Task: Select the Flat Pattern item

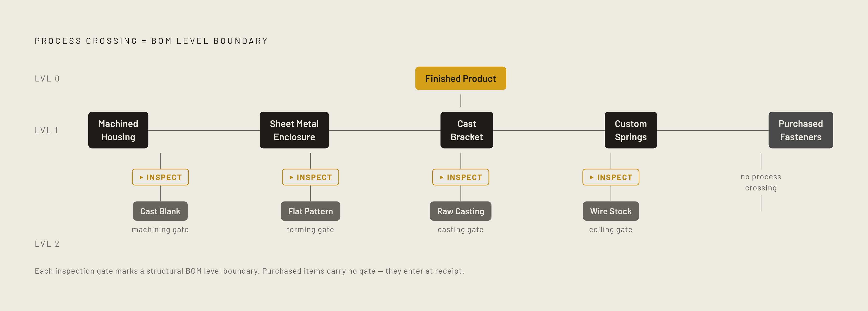Action: point(310,211)
